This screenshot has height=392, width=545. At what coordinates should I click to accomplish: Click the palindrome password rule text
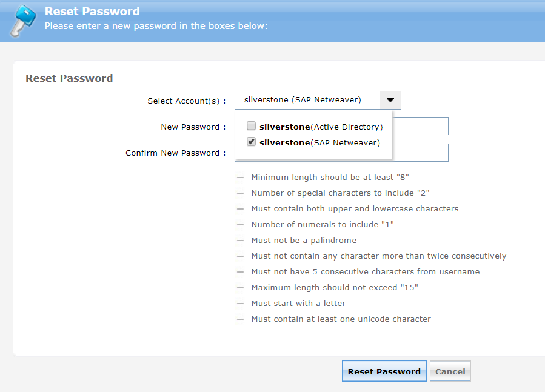tap(304, 240)
